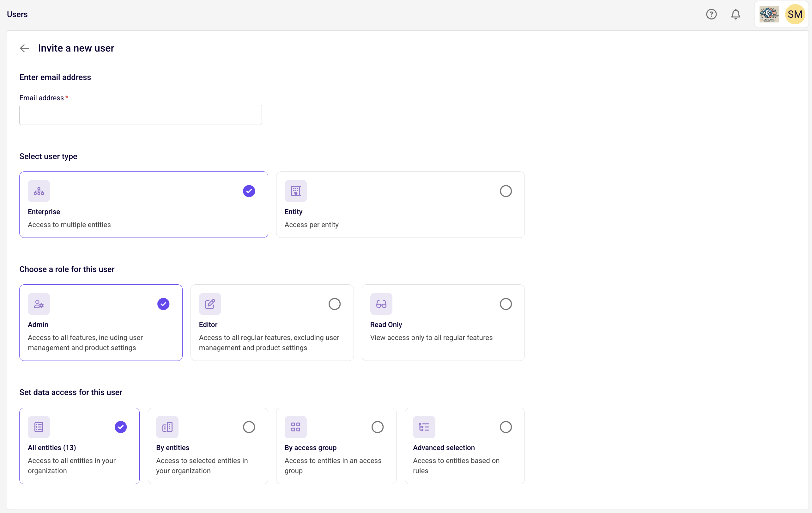Open the SM user avatar menu

pos(795,14)
